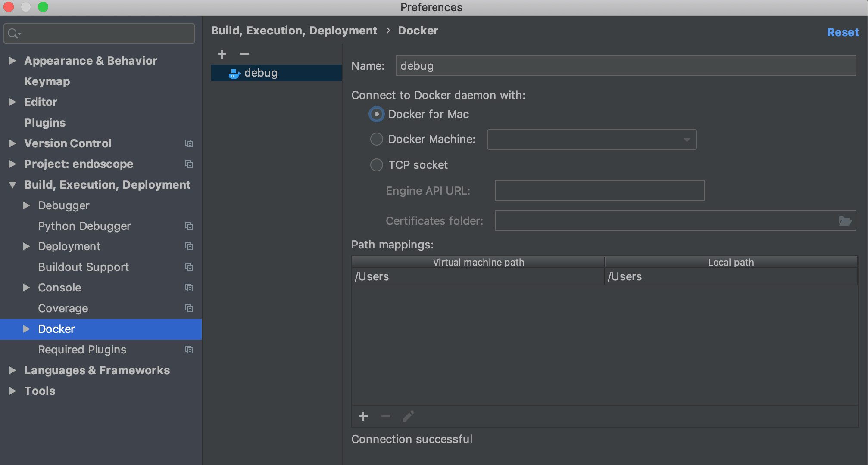Expand the Appearance & Behavior section
The image size is (868, 465).
pos(12,61)
